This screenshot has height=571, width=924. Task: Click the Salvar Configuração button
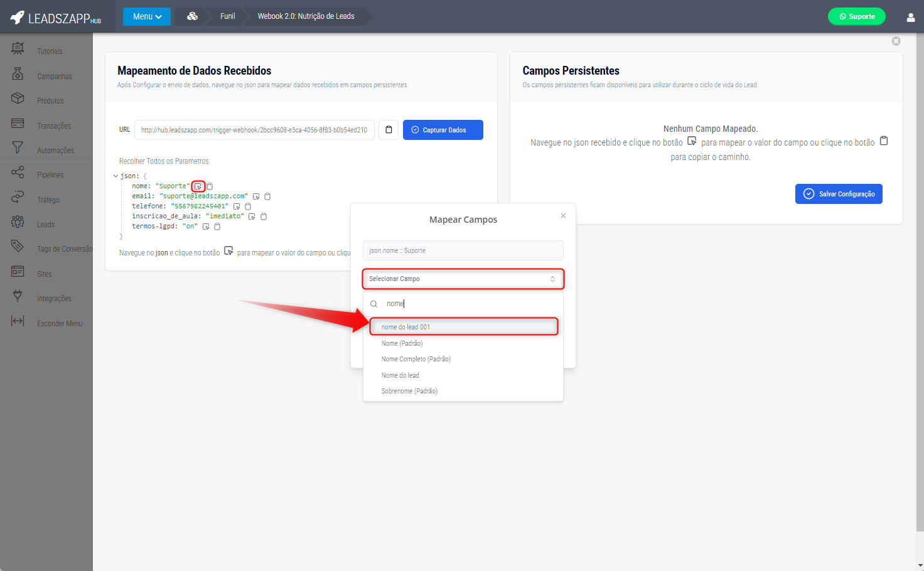[839, 194]
